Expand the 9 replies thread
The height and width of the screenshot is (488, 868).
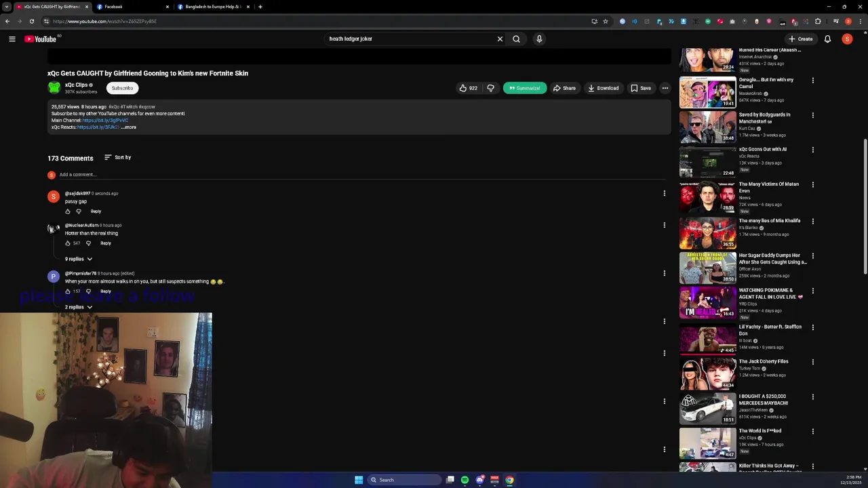click(79, 259)
